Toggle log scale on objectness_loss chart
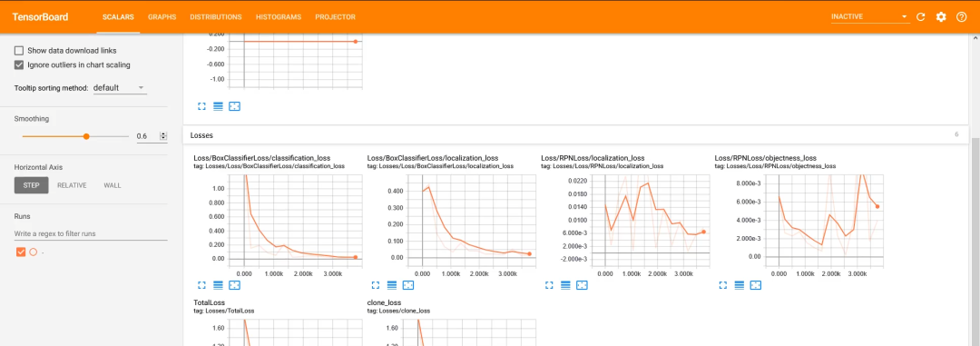980x346 pixels. (x=740, y=284)
